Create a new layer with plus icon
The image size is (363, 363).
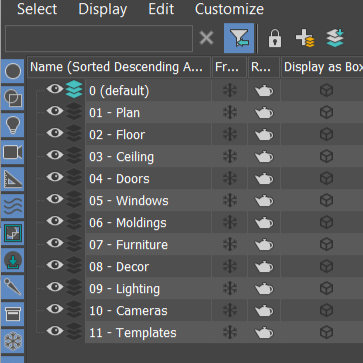(x=305, y=38)
